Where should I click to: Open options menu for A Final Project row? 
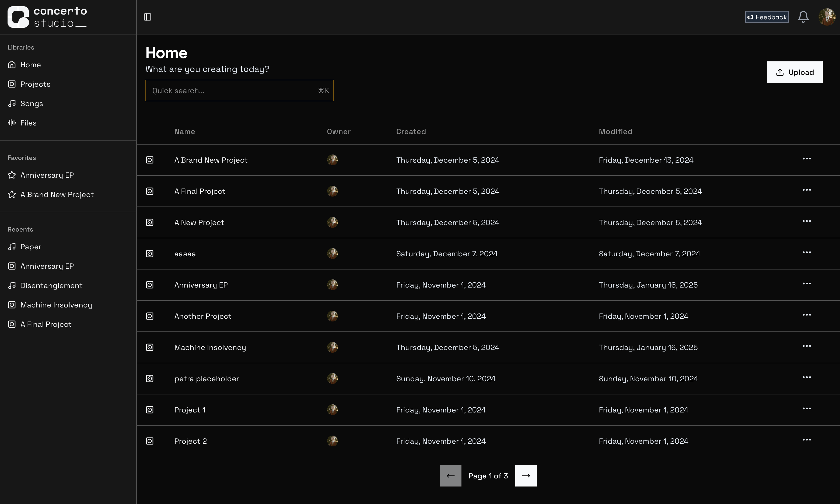click(807, 190)
